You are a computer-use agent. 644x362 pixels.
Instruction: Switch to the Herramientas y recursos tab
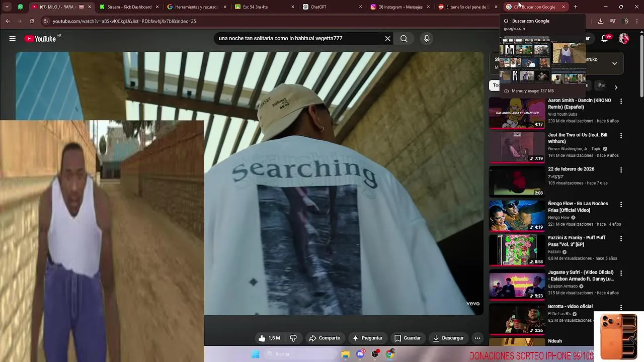197,7
